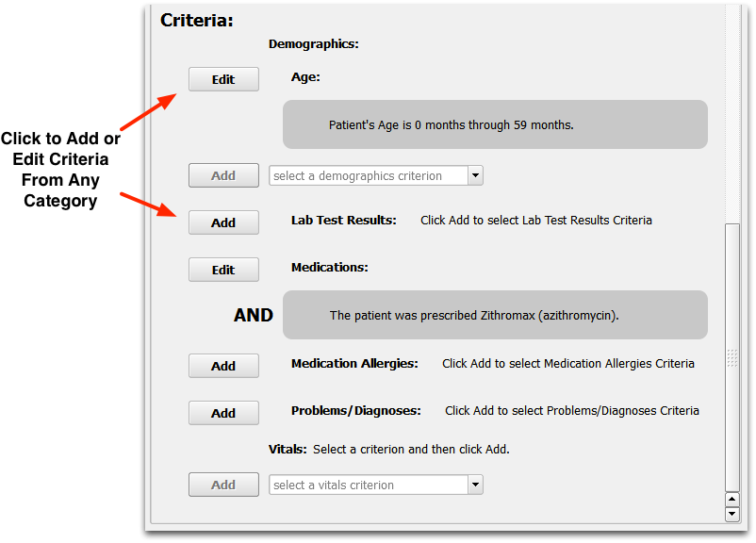Add a Problems/Diagnoses criterion

tap(223, 413)
